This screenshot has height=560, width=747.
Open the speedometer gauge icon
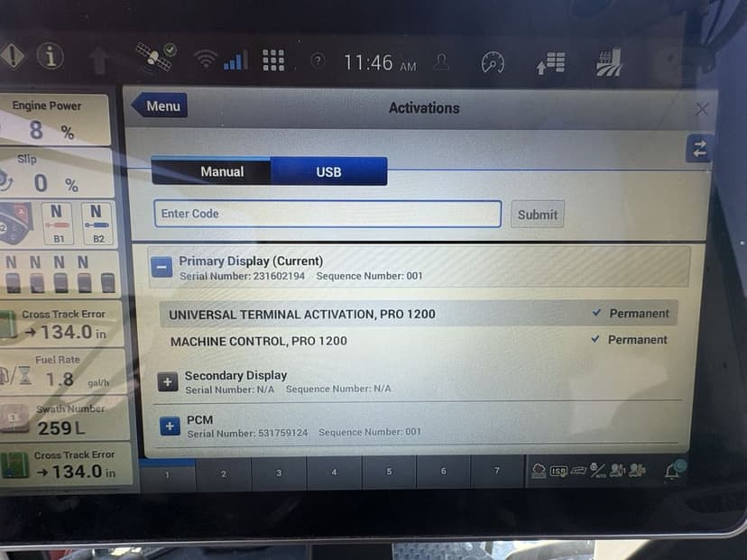click(x=493, y=63)
